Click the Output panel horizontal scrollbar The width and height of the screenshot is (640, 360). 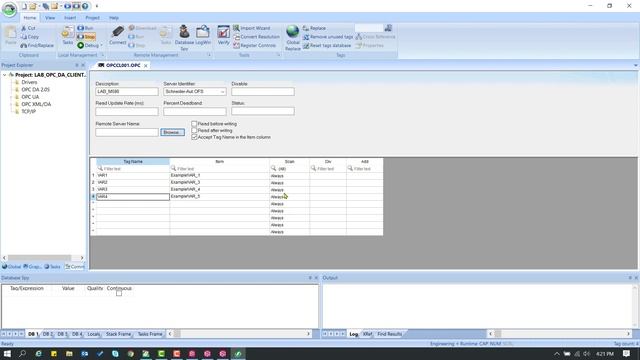pos(560,334)
